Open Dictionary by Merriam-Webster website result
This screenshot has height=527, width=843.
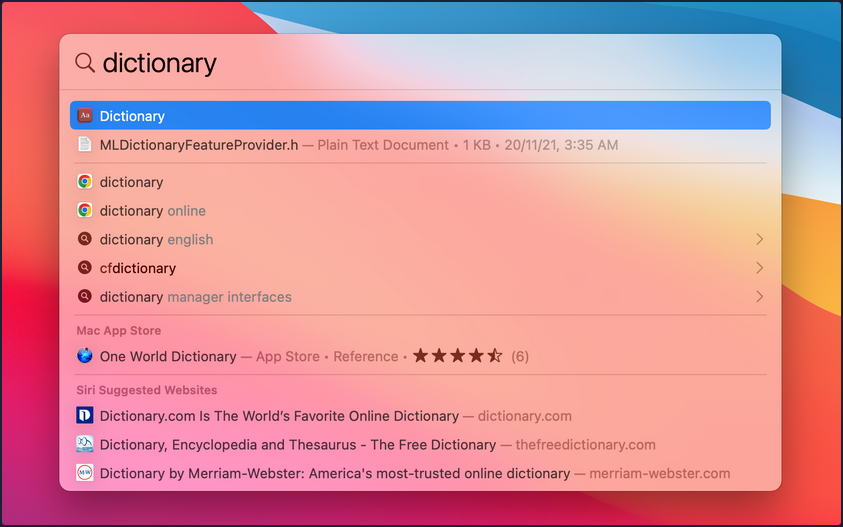(420, 473)
